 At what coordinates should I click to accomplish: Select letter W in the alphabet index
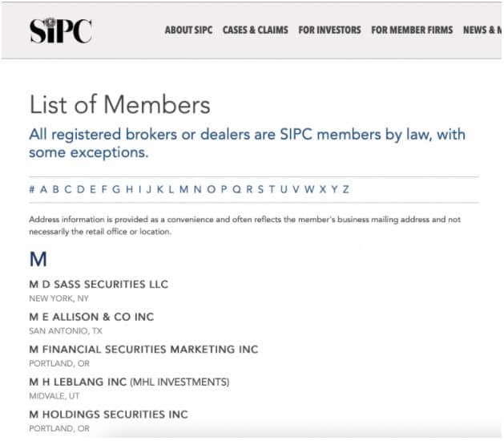tap(309, 189)
